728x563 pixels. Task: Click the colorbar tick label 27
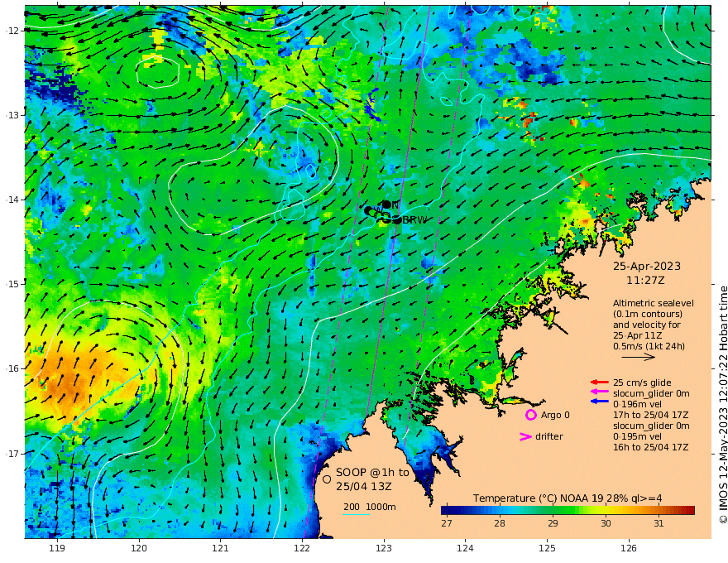(446, 523)
